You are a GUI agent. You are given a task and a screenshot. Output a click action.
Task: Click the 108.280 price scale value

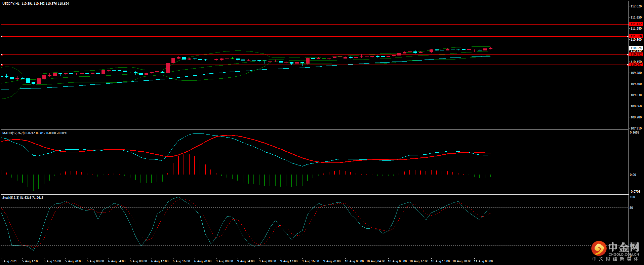[636, 117]
